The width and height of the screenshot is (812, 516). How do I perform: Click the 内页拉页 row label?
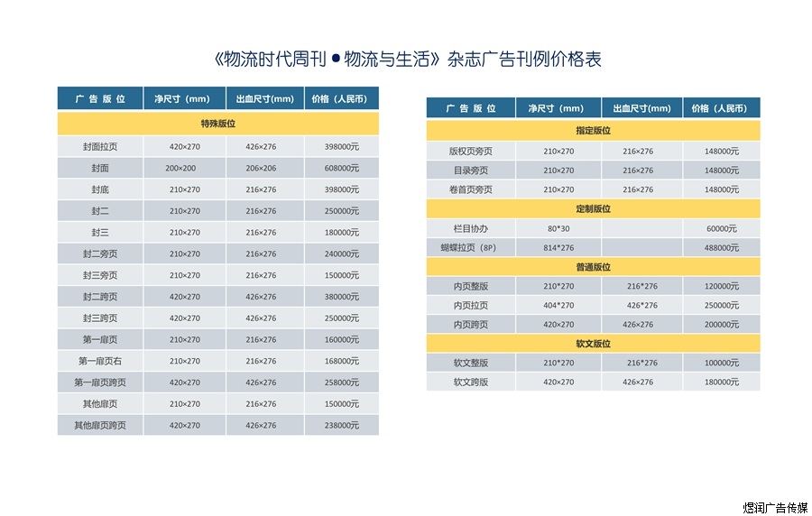pos(471,305)
